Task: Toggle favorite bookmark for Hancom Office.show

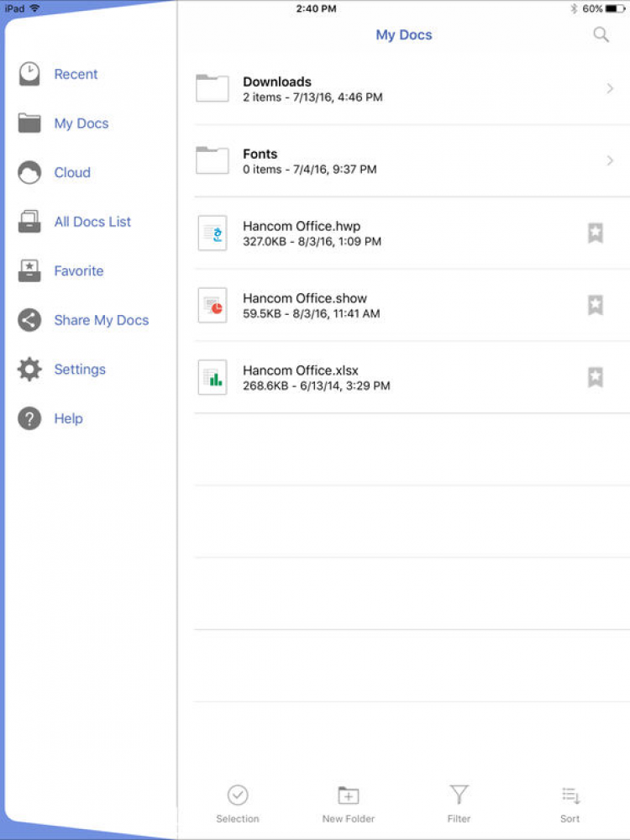Action: [x=596, y=306]
